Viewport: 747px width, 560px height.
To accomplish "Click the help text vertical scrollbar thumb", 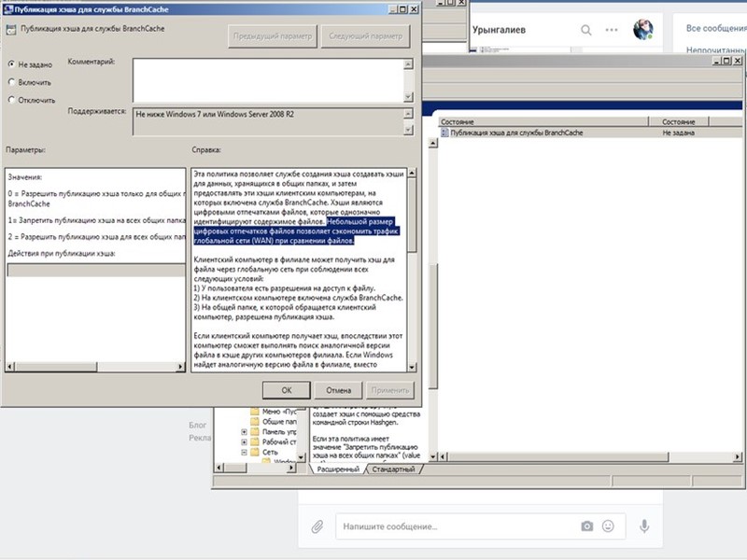I will (412, 216).
